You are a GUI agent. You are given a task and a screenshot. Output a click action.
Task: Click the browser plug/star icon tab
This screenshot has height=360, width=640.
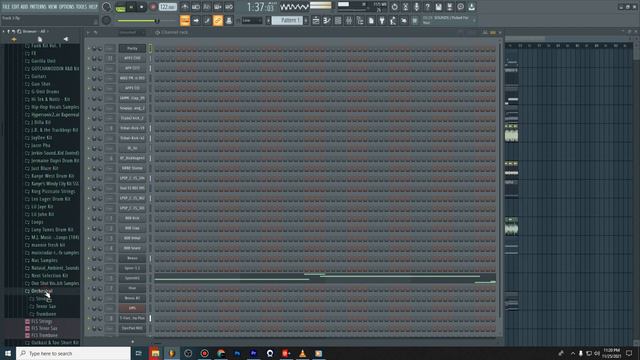point(14,39)
